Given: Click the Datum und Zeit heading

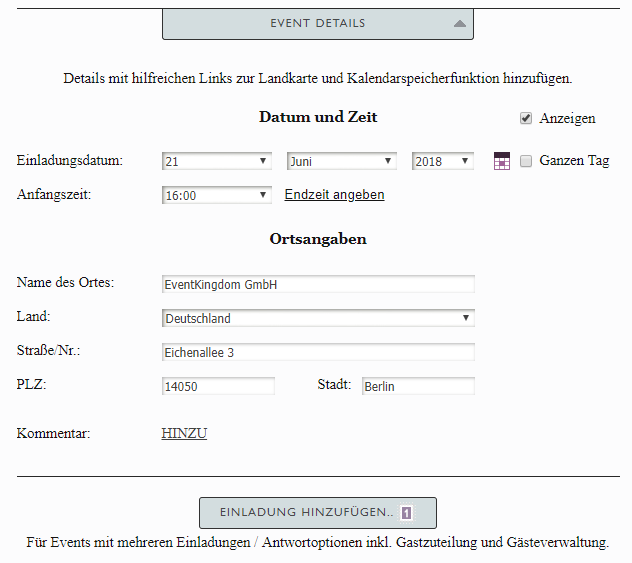Looking at the screenshot, I should point(318,117).
